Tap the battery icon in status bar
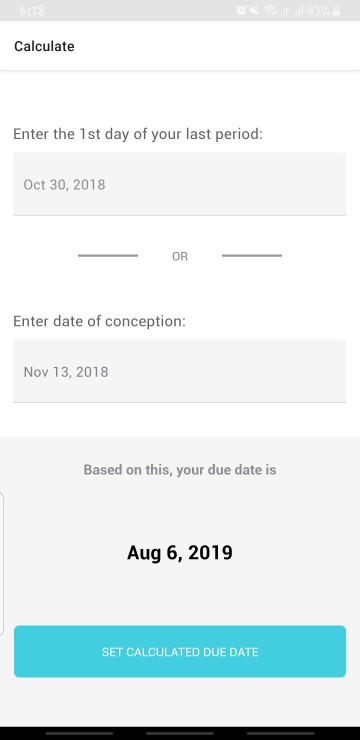Viewport: 360px width, 740px height. (x=336, y=10)
